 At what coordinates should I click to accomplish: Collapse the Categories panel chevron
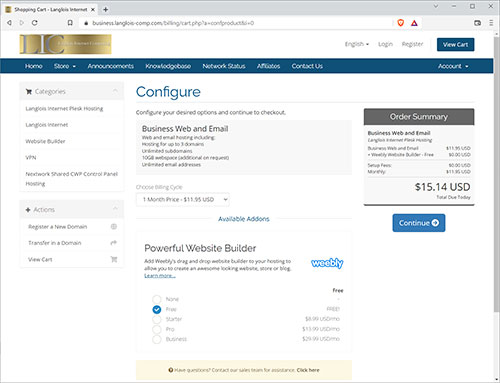click(x=115, y=91)
